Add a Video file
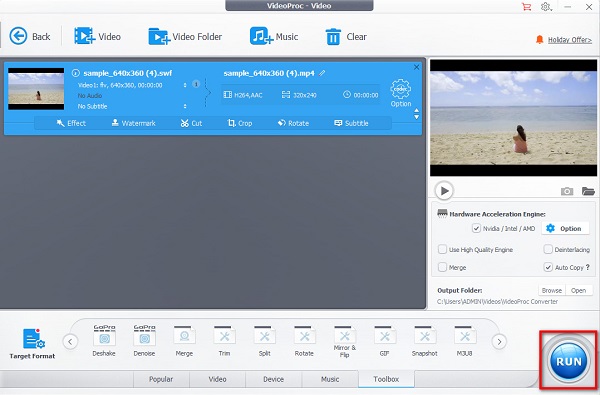This screenshot has width=600, height=395. tap(97, 37)
